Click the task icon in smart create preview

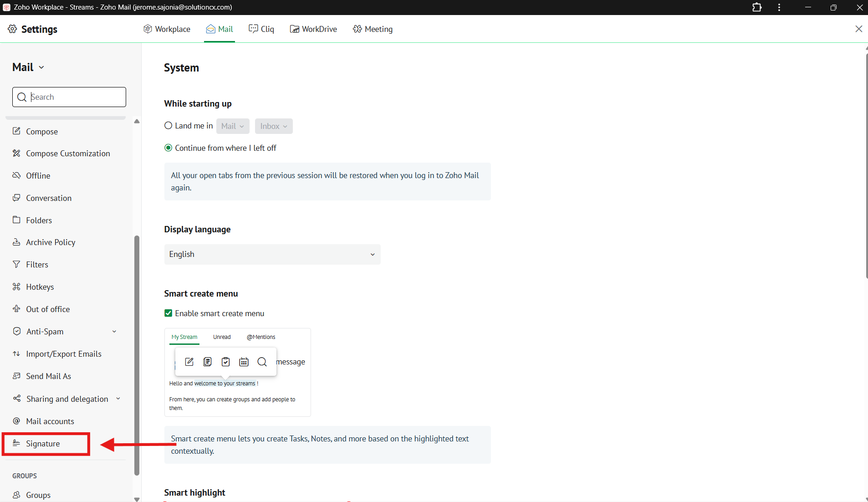(226, 362)
